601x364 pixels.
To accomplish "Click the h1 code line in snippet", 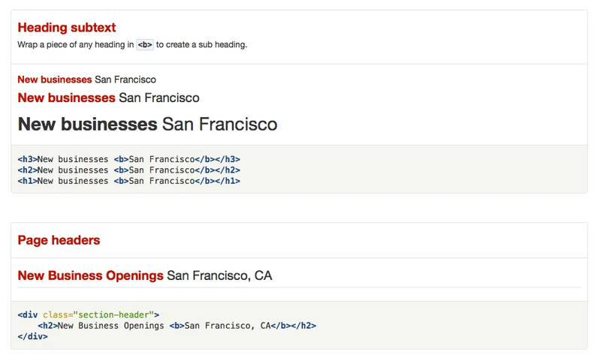I will tap(128, 181).
